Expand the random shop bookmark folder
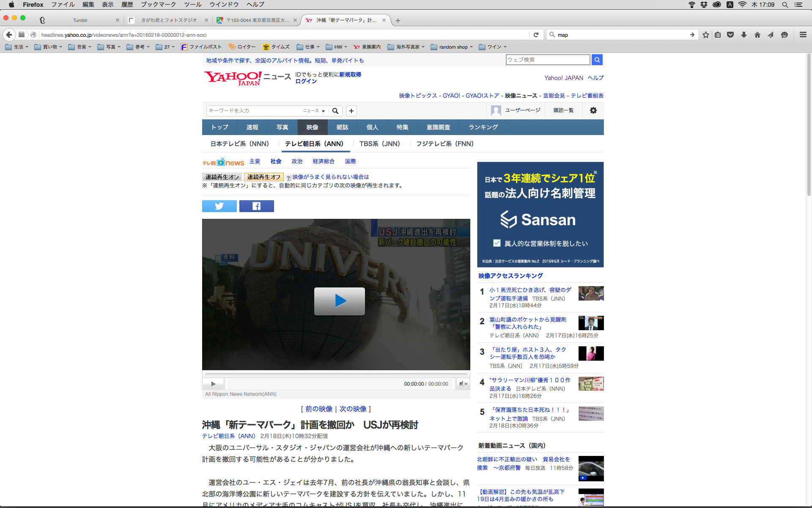This screenshot has width=812, height=508. (453, 47)
